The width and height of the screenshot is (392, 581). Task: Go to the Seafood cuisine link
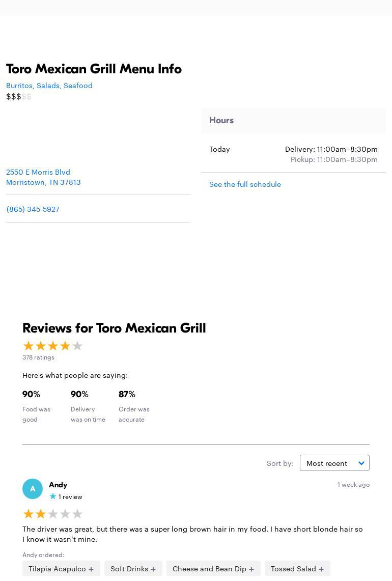78,86
